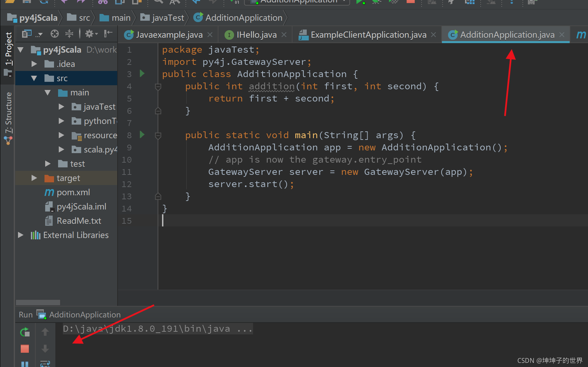This screenshot has width=588, height=367.
Task: Switch to the ExampleClientApplication.java tab
Action: point(368,34)
